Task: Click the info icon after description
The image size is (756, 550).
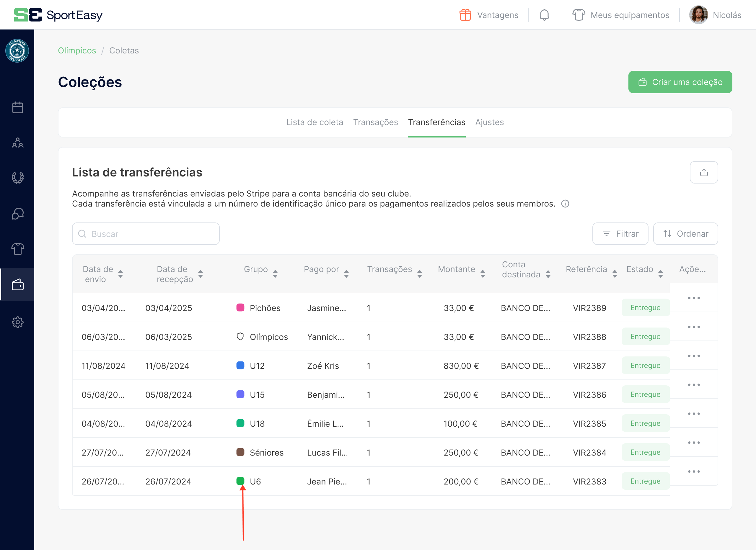Action: pos(565,204)
